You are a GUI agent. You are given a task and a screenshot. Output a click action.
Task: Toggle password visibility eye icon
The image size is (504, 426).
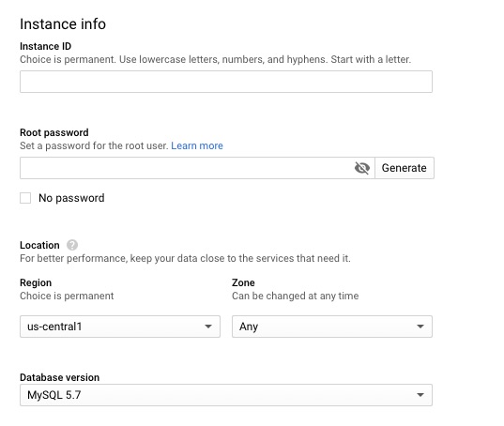click(362, 168)
